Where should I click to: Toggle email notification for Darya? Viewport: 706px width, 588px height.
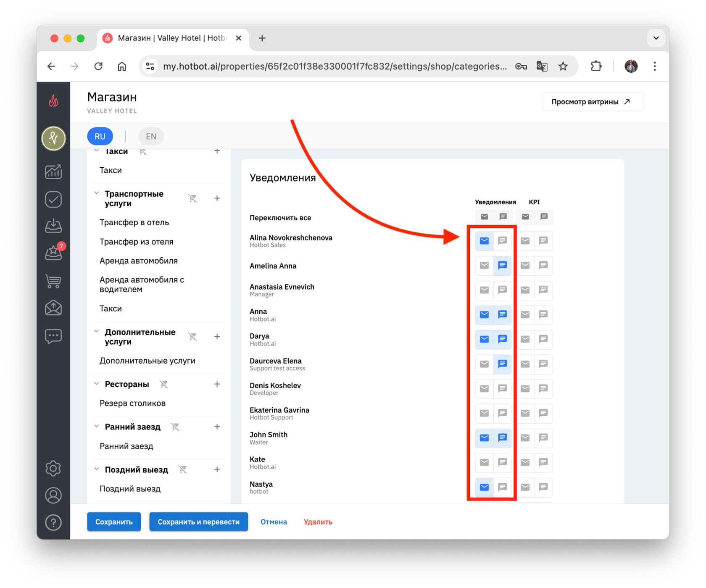click(x=485, y=339)
